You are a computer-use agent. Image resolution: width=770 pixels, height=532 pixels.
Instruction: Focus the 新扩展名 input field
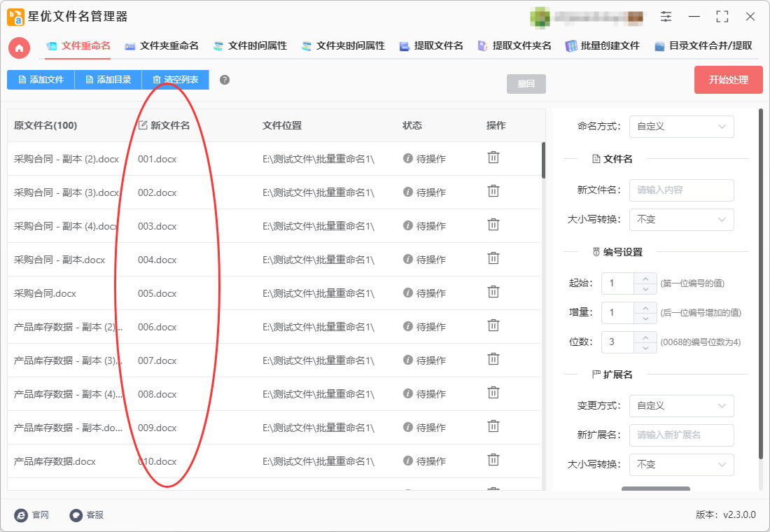(x=682, y=435)
